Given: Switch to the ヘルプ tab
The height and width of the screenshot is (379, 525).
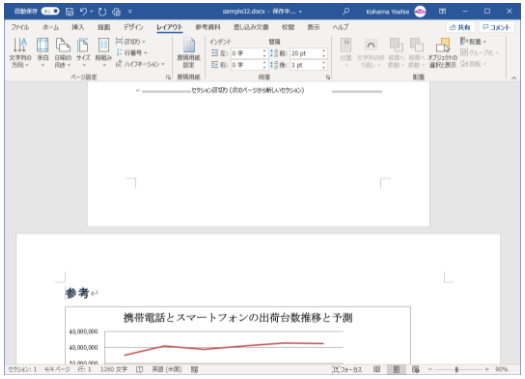Looking at the screenshot, I should 341,27.
